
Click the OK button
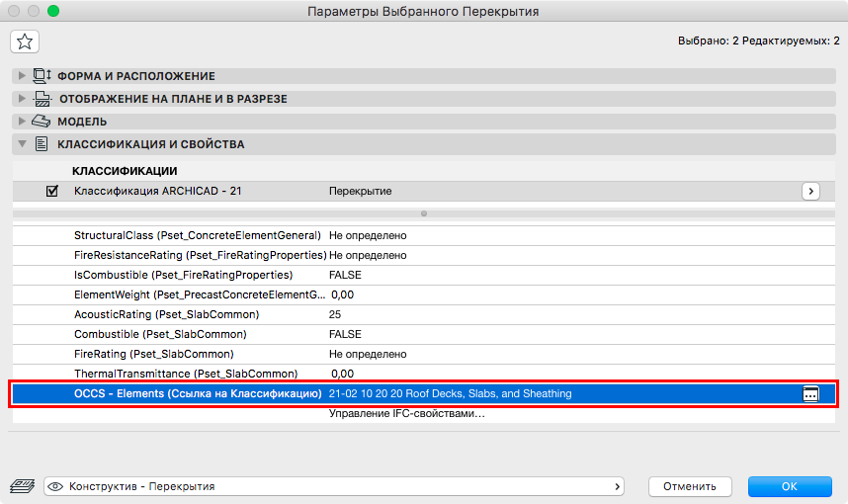pos(790,486)
